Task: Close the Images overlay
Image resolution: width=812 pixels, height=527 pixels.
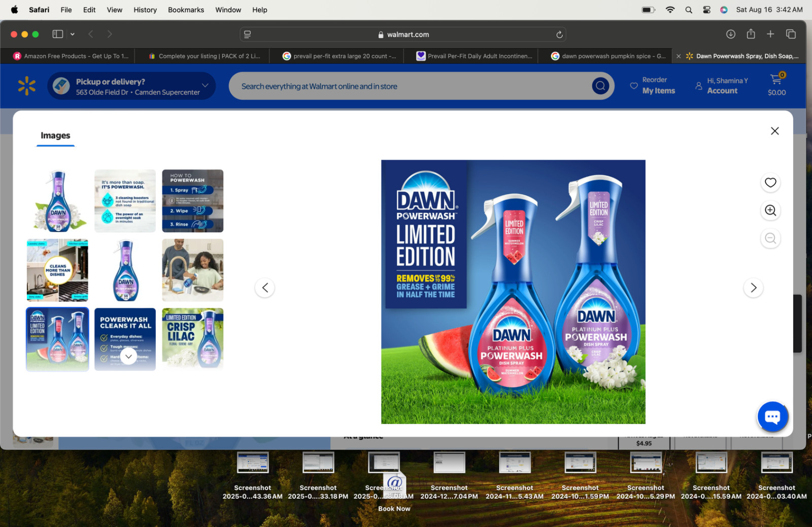Action: click(x=774, y=131)
